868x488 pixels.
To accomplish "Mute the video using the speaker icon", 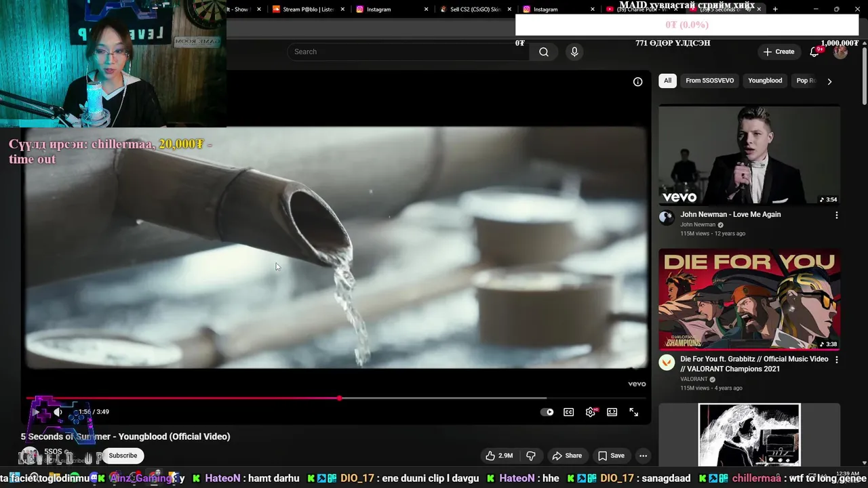I will [58, 412].
